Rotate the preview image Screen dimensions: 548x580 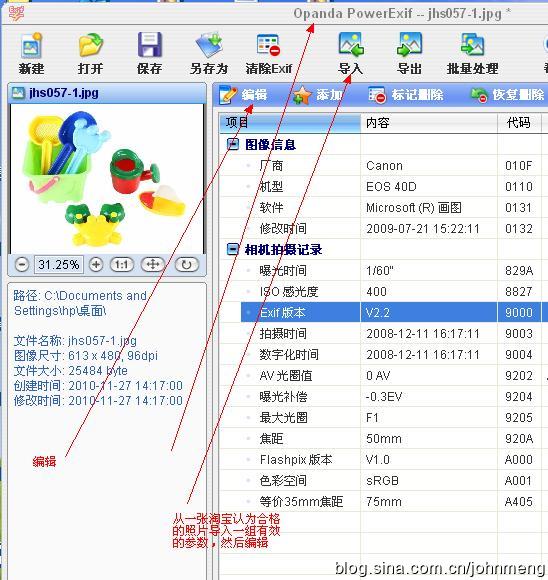coord(186,265)
